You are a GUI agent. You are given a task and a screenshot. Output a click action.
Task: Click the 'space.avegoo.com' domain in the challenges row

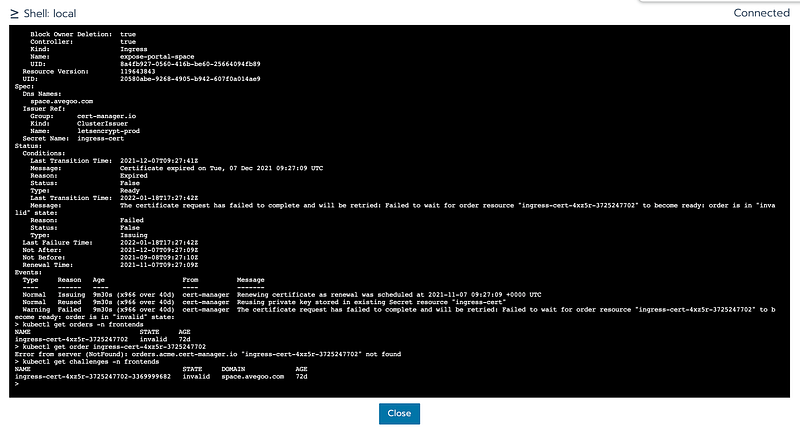(x=253, y=376)
